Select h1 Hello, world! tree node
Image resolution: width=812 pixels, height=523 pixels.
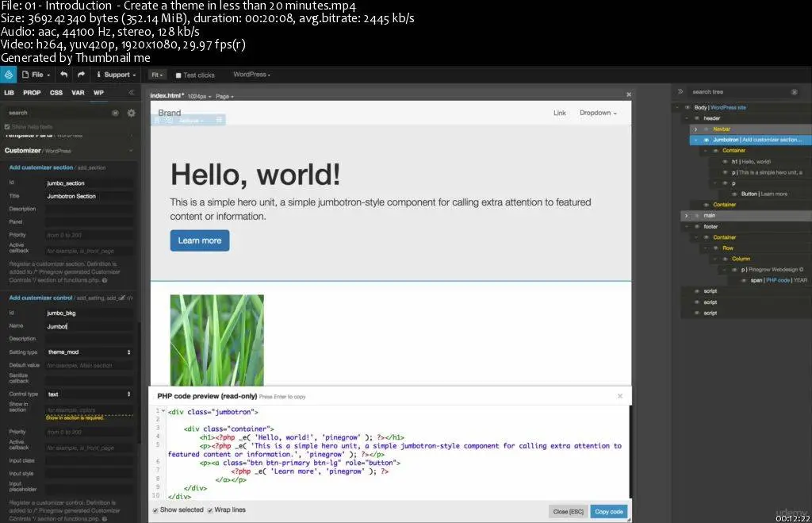751,162
